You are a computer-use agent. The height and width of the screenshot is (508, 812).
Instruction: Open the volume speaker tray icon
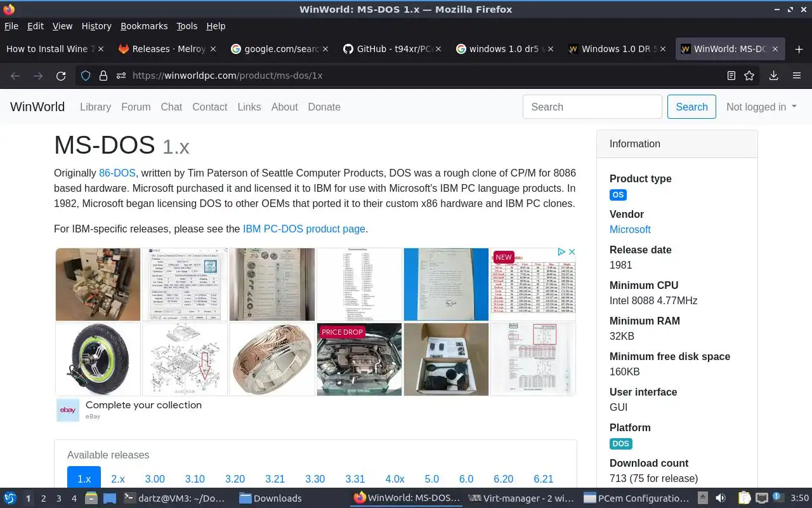[721, 498]
